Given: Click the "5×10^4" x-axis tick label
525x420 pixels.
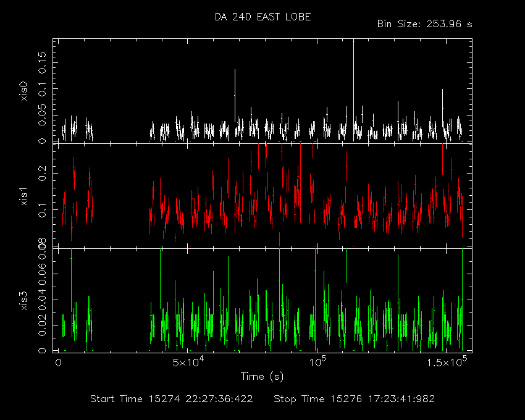Looking at the screenshot, I should coord(188,362).
